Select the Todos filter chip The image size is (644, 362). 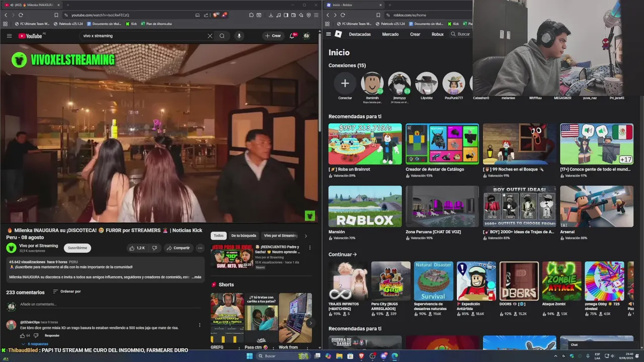click(x=218, y=235)
